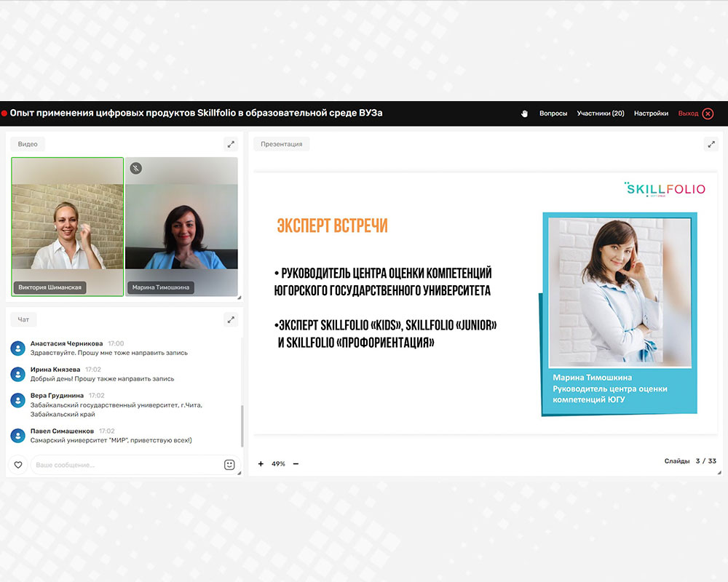
Task: Click the resize corner handle of video panel
Action: coord(239,298)
